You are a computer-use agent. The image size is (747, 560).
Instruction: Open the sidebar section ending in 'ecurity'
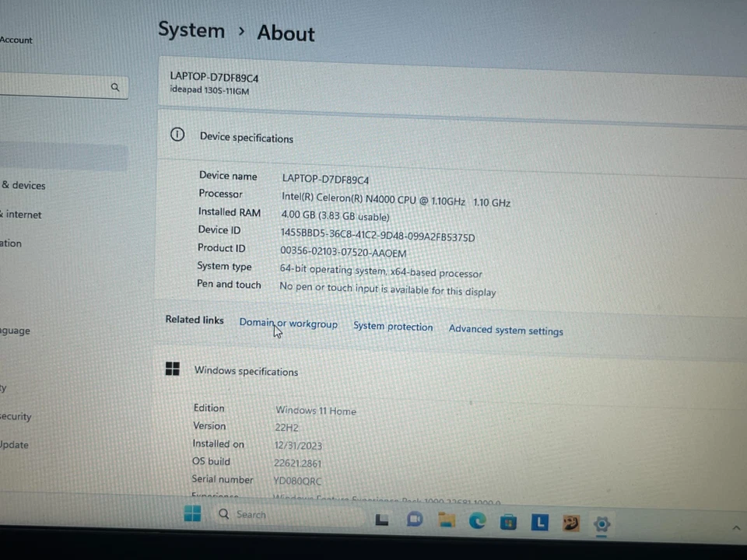[x=16, y=416]
